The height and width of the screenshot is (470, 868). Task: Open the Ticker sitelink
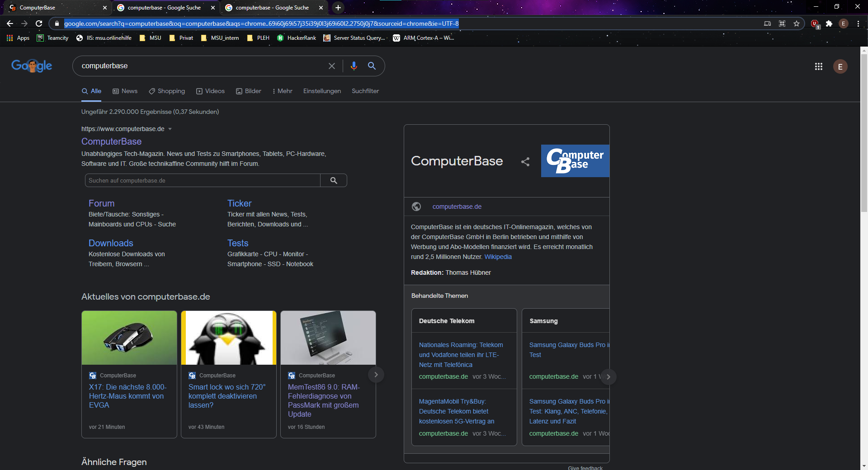click(x=239, y=203)
